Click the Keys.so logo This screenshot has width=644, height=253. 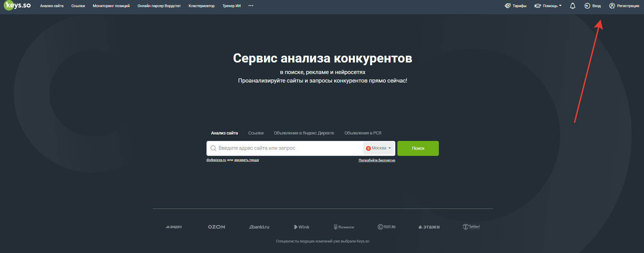coord(17,5)
